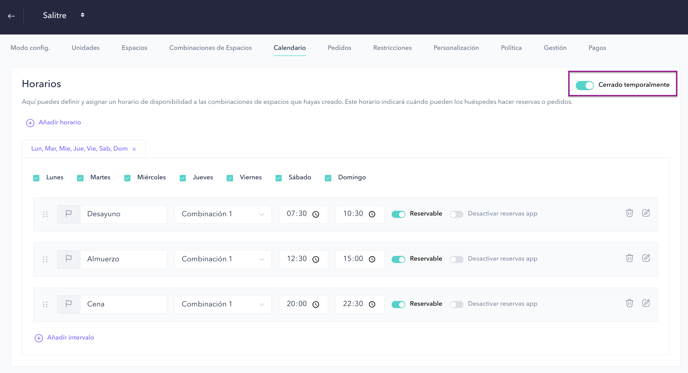Open clock picker next to 20:00
The height and width of the screenshot is (373, 688).
click(x=315, y=305)
